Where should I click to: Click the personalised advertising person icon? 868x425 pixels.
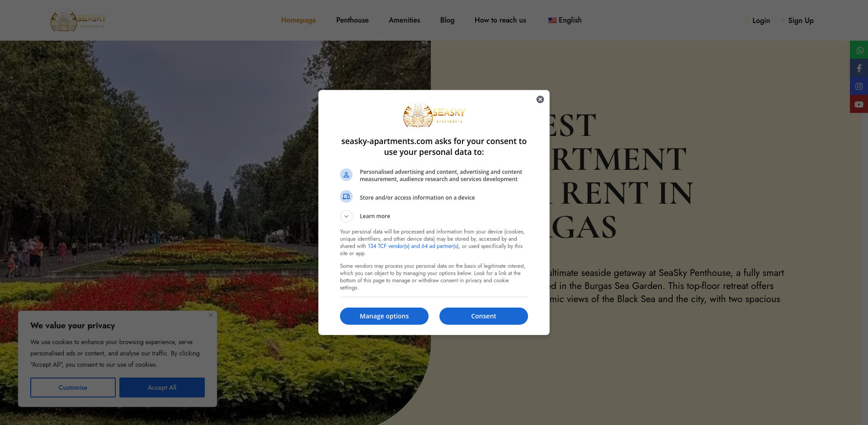tap(346, 175)
